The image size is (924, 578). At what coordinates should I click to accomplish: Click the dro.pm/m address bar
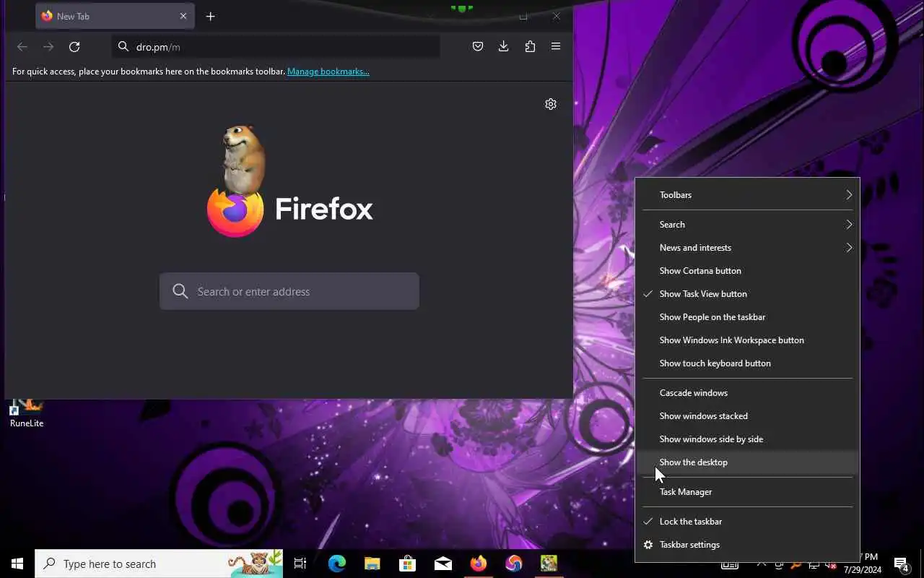point(276,47)
